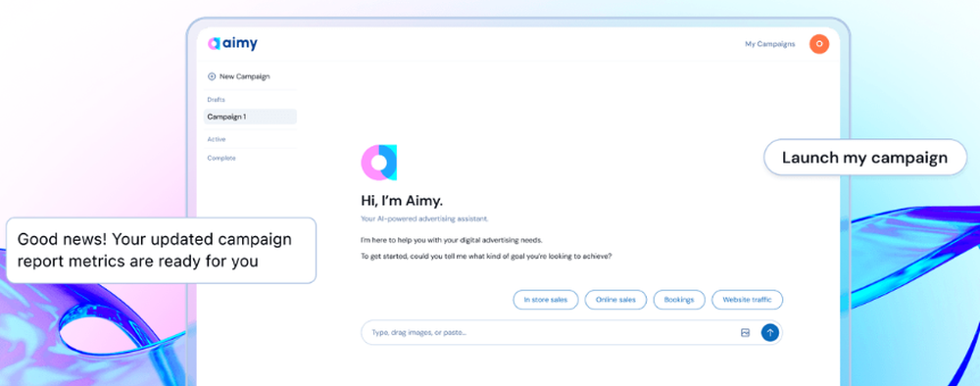Screen dimensions: 980x386
Task: Click 'To get started' prompt text
Action: [486, 256]
